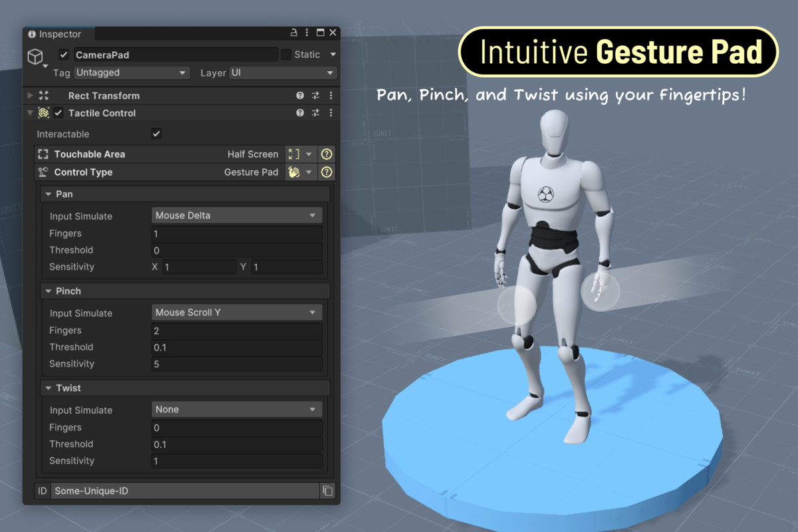Collapse the Pinch section
Viewport: 798px width, 532px height.
click(x=49, y=291)
